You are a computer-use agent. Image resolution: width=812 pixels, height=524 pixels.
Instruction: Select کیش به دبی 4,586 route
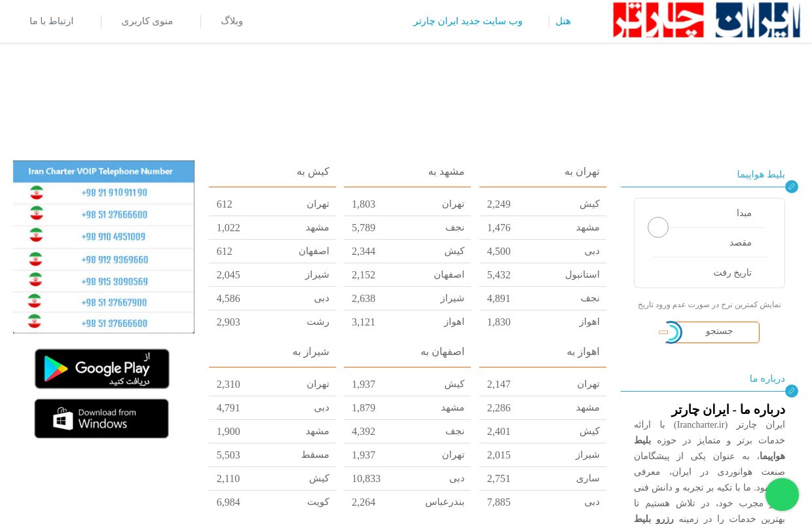point(272,299)
